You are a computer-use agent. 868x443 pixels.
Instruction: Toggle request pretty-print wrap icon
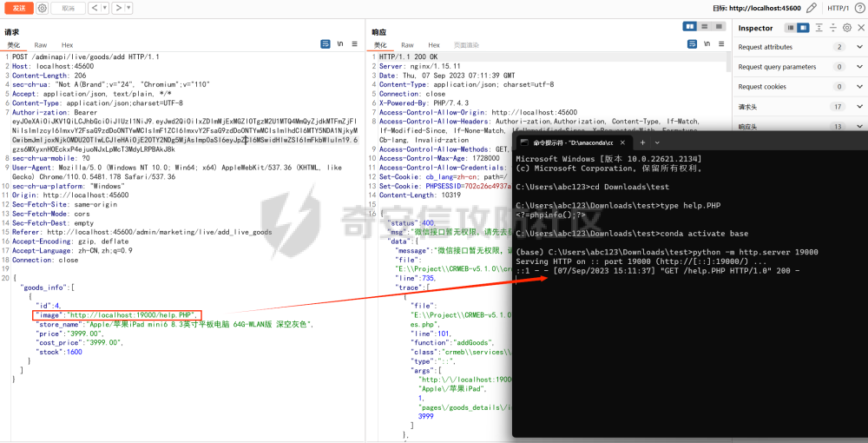[x=325, y=43]
